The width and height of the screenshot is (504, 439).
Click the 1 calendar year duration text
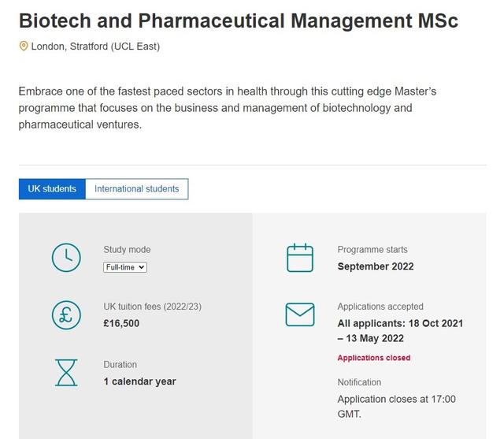click(139, 381)
